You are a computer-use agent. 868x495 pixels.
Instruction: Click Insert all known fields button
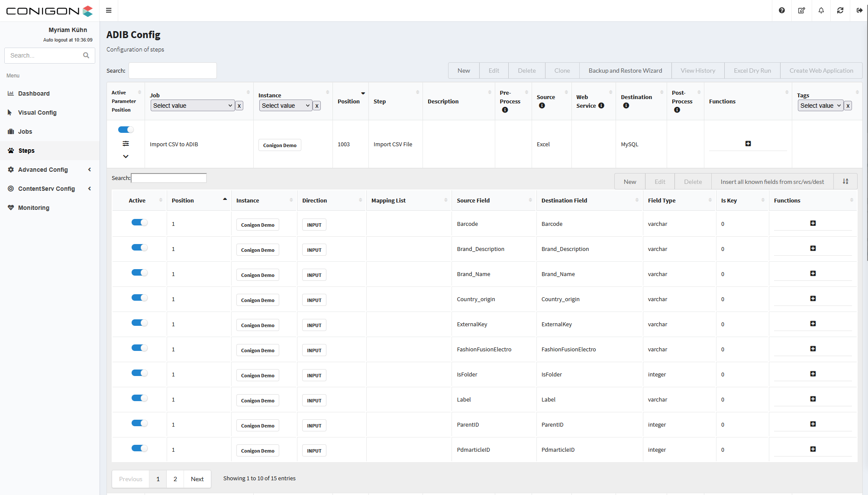point(772,182)
